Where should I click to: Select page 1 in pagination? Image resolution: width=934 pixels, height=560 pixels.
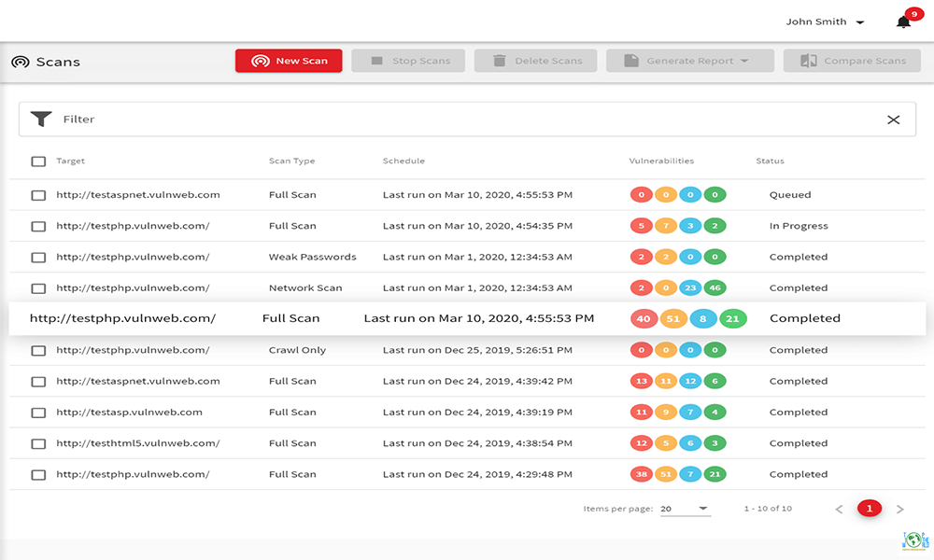(x=869, y=509)
